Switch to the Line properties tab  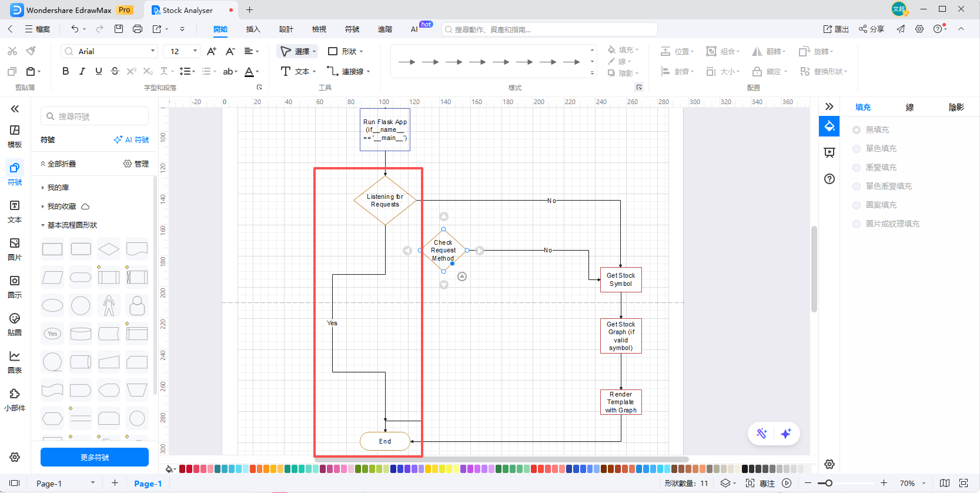pos(909,107)
